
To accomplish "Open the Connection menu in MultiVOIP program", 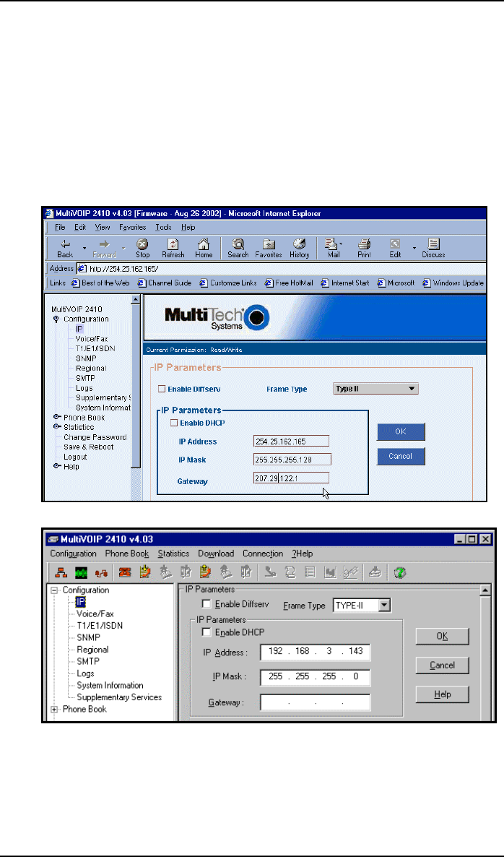I will (263, 554).
